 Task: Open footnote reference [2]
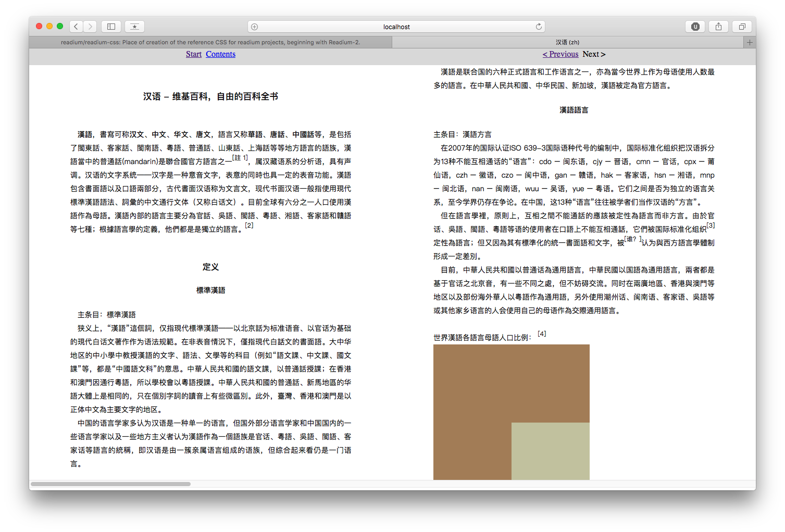249,225
